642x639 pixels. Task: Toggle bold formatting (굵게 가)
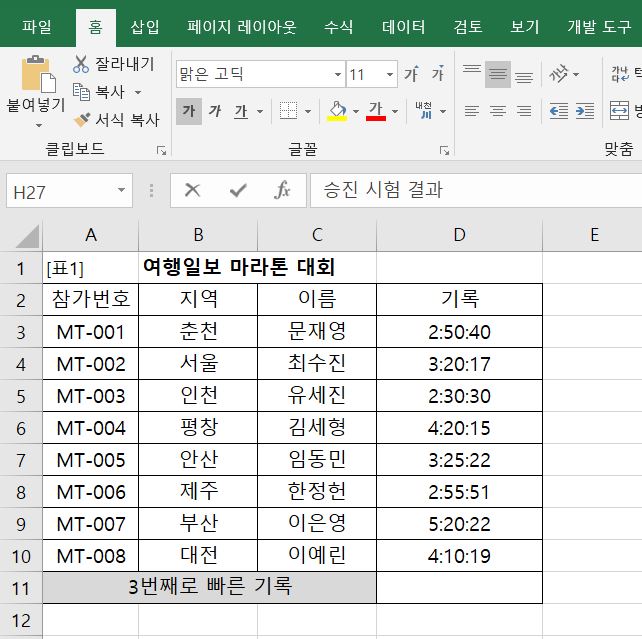click(x=189, y=111)
